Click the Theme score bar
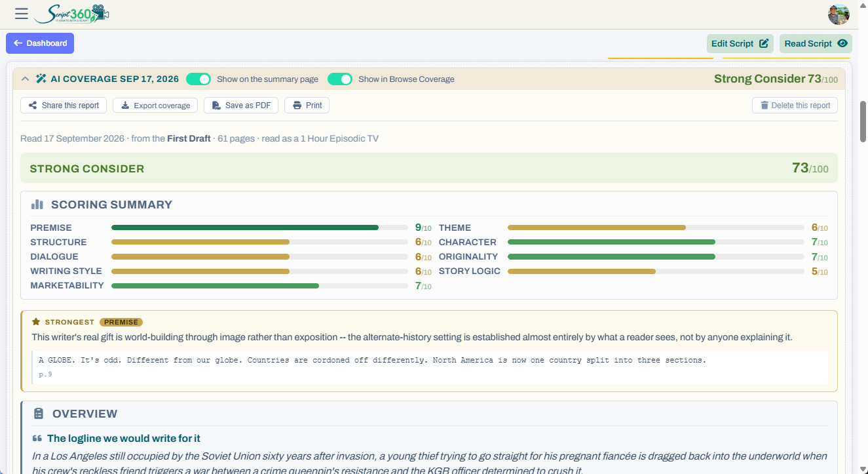 [656, 227]
